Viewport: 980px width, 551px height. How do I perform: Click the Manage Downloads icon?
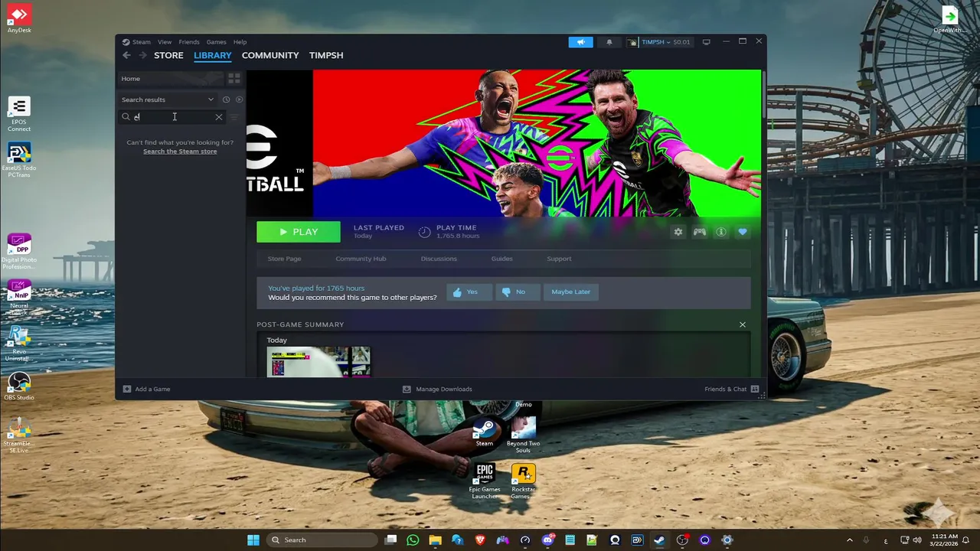pyautogui.click(x=407, y=389)
